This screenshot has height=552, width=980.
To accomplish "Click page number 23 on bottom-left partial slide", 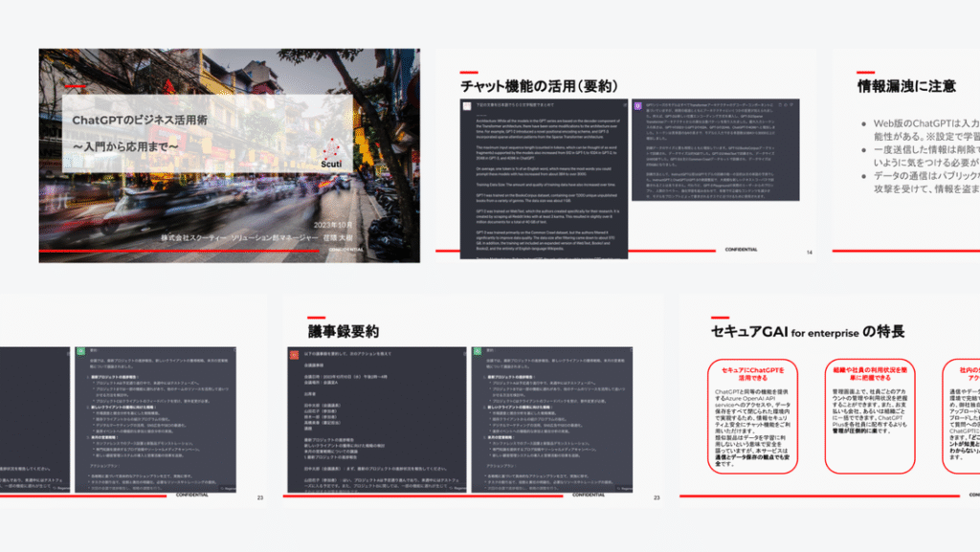I will point(260,497).
